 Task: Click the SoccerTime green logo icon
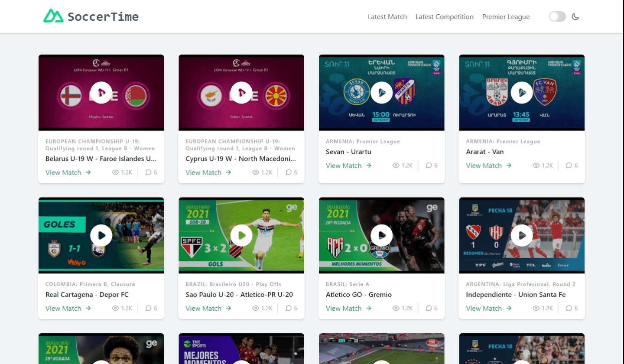click(x=53, y=16)
